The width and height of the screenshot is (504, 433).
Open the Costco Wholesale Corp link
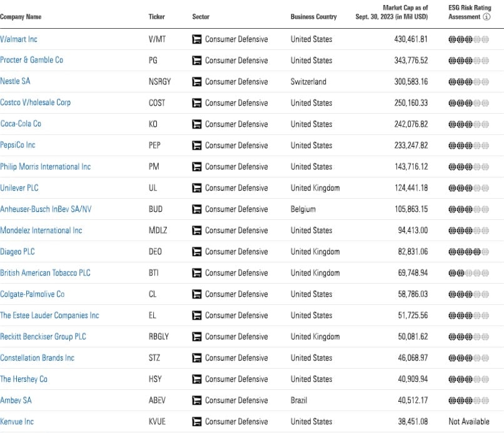(x=36, y=102)
